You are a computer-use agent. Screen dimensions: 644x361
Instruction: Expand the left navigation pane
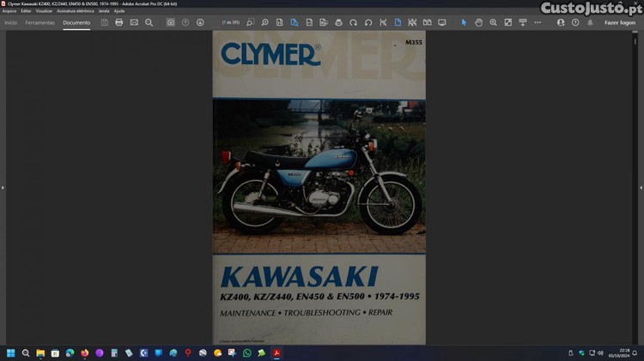[3, 187]
